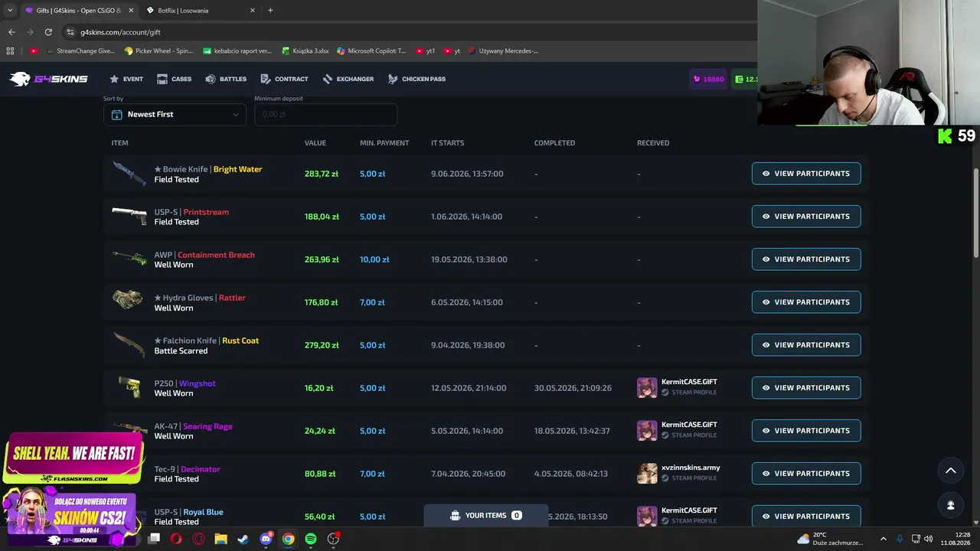Focus the Minimum deposit input field

click(x=325, y=115)
